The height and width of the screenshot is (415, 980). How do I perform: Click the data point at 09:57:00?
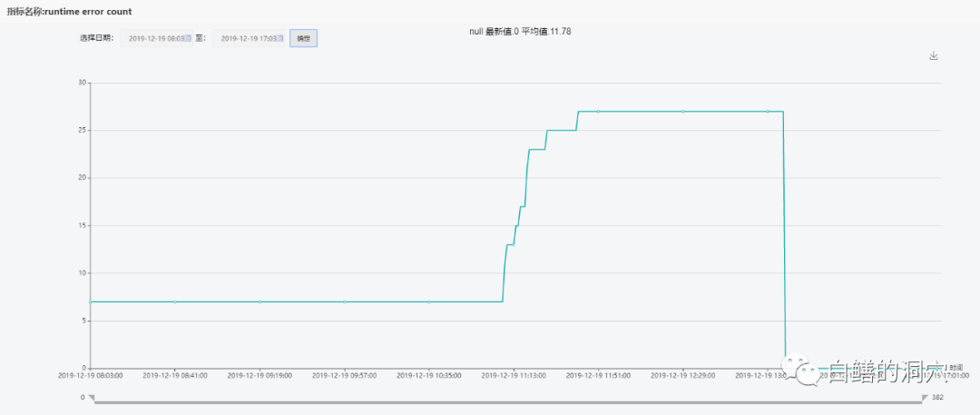click(x=345, y=301)
